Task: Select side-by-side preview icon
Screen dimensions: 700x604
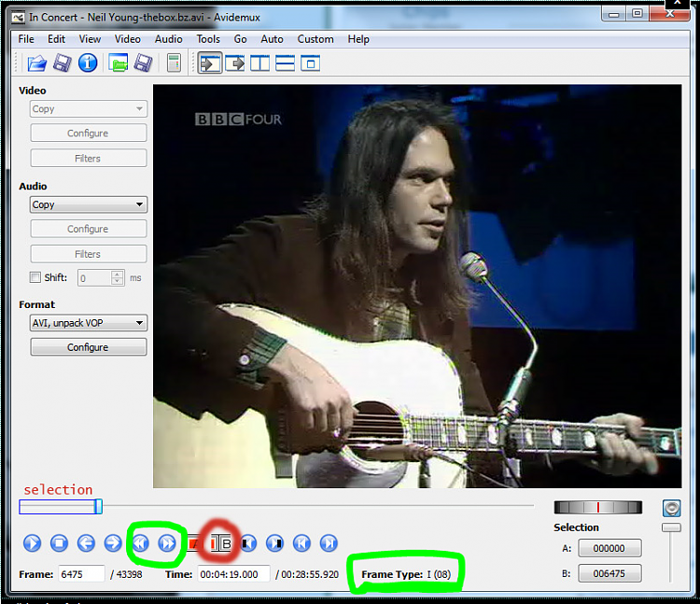Action: pyautogui.click(x=259, y=63)
